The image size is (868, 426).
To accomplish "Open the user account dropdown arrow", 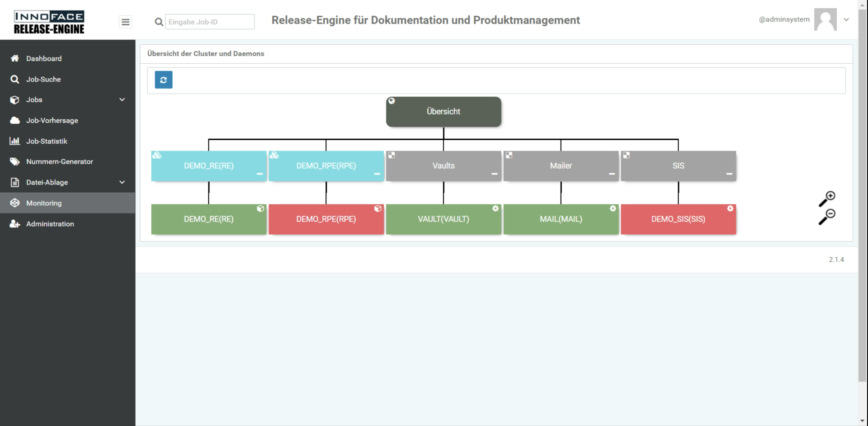I will point(846,19).
